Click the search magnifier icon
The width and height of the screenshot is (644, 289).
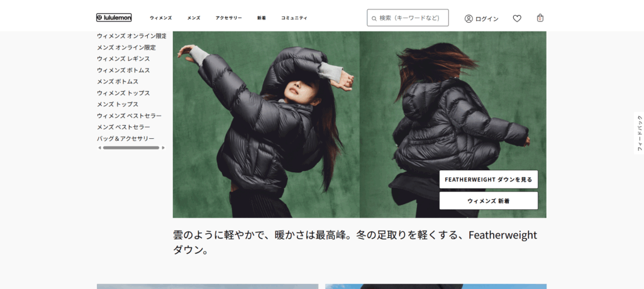pos(374,18)
